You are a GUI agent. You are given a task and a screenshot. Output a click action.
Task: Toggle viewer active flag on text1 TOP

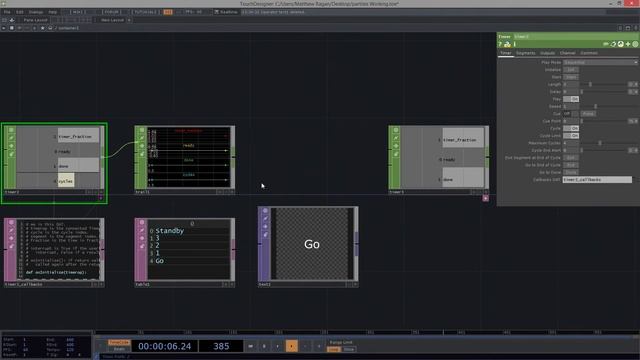coord(265,211)
